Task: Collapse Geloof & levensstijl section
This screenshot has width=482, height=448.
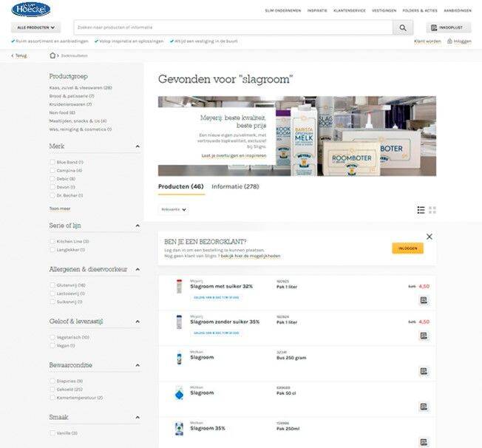Action: pos(138,322)
